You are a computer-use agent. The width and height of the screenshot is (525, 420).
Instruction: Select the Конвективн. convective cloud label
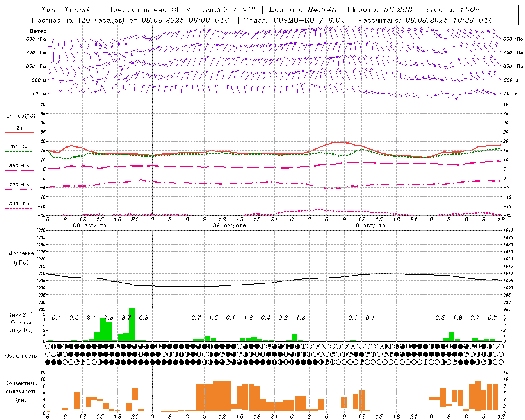[x=21, y=384]
